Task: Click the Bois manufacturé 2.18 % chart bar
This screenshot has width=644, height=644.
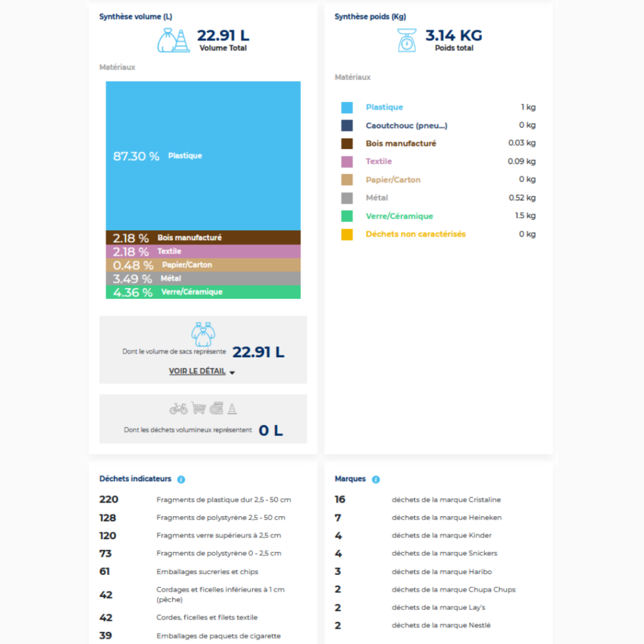Action: 203,237
